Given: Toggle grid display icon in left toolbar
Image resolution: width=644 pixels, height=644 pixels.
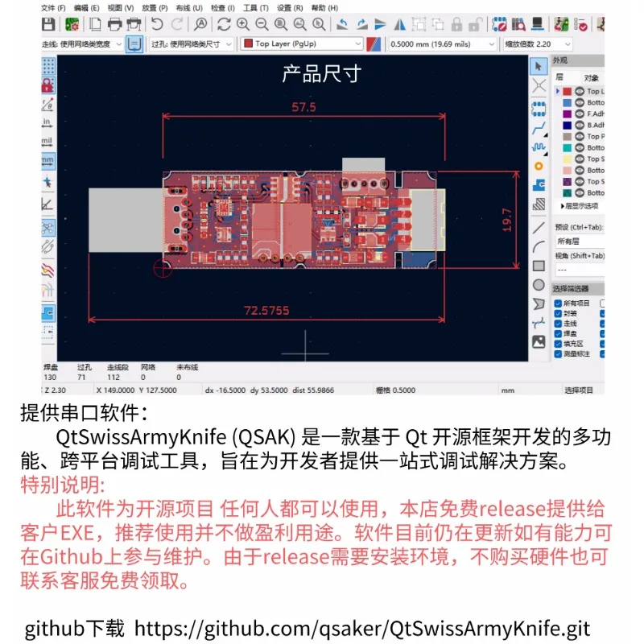Looking at the screenshot, I should pyautogui.click(x=48, y=66).
